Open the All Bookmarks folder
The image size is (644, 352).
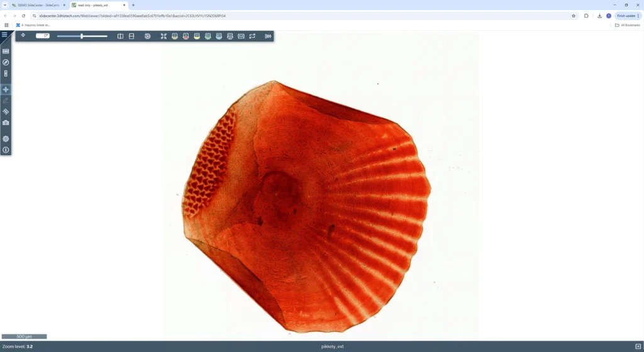tap(627, 25)
